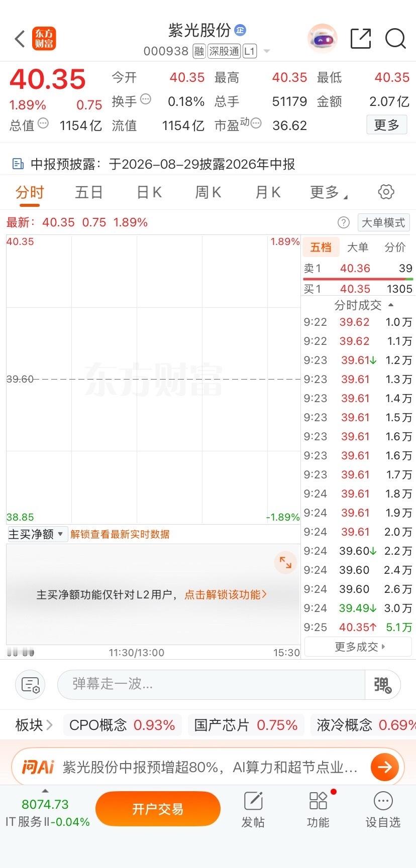Image resolution: width=416 pixels, height=868 pixels.
Task: Share the stock page via export icon
Action: (x=360, y=39)
